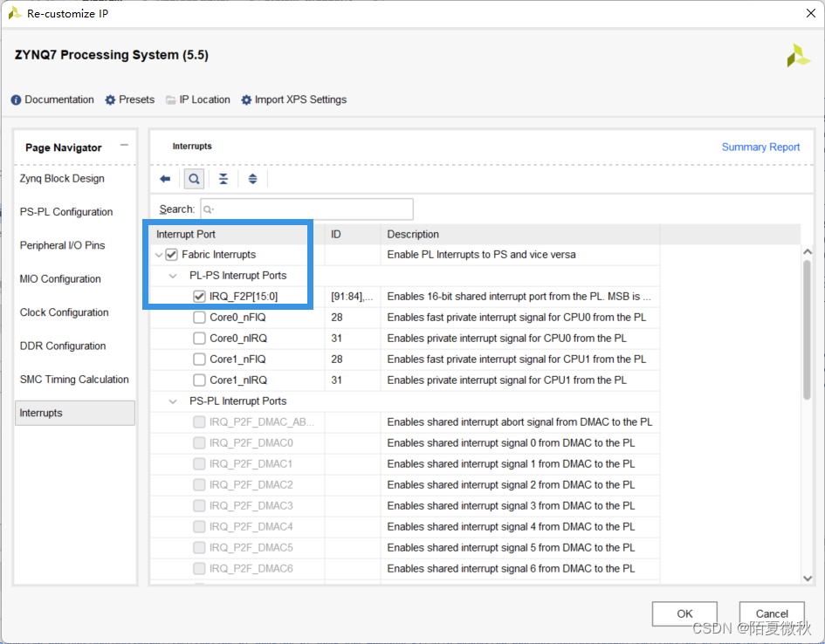Enable the Core0_nIRQ checkbox
825x644 pixels.
point(199,339)
